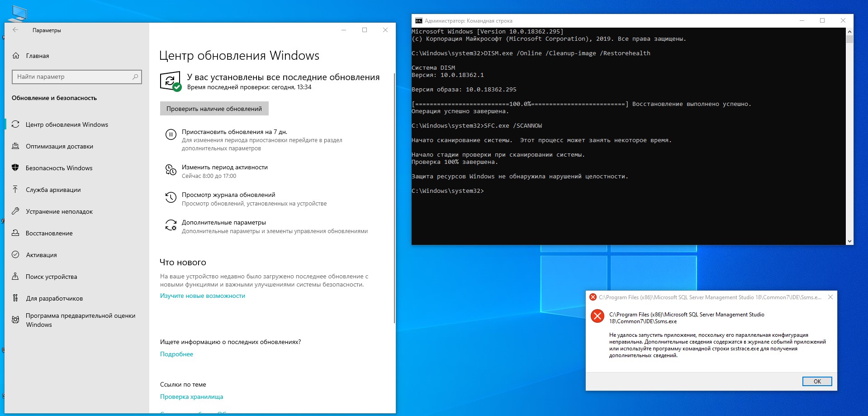Click the large red error icon in dialog
This screenshot has height=416, width=868.
coord(598,316)
